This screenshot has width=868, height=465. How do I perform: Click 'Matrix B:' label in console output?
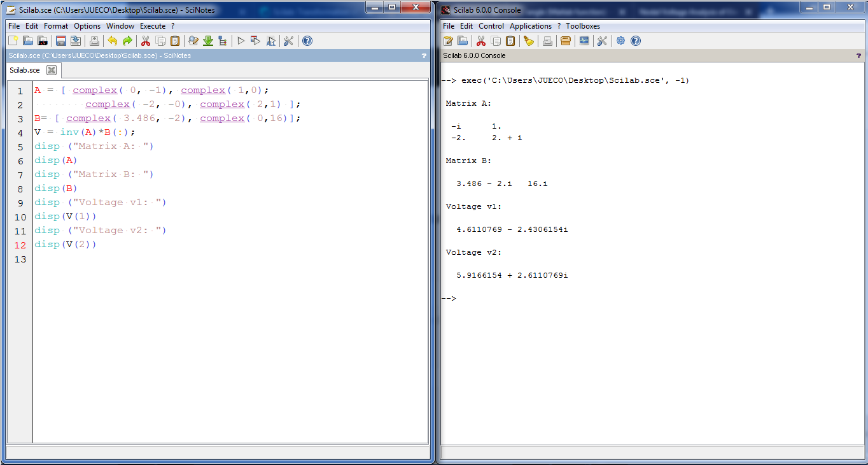[x=468, y=161]
